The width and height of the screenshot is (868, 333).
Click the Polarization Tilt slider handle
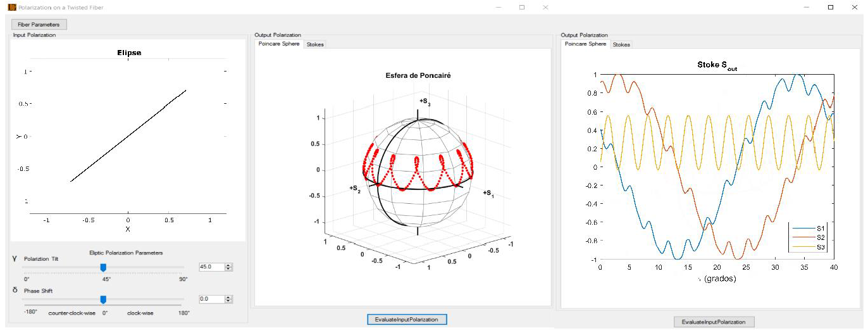pos(103,267)
